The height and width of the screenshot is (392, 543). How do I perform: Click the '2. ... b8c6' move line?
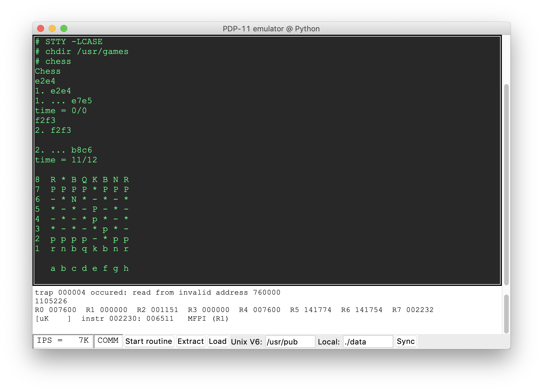click(x=64, y=150)
